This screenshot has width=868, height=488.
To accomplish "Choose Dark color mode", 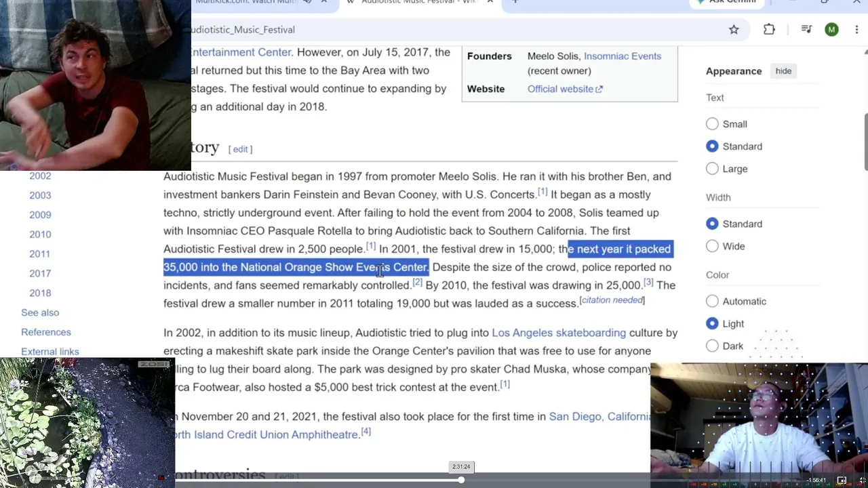I will [712, 346].
